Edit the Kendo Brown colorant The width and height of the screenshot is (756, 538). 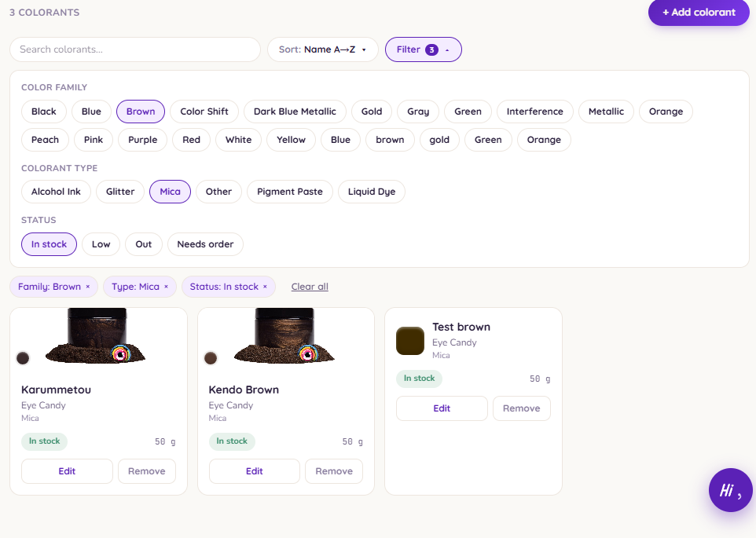[255, 471]
